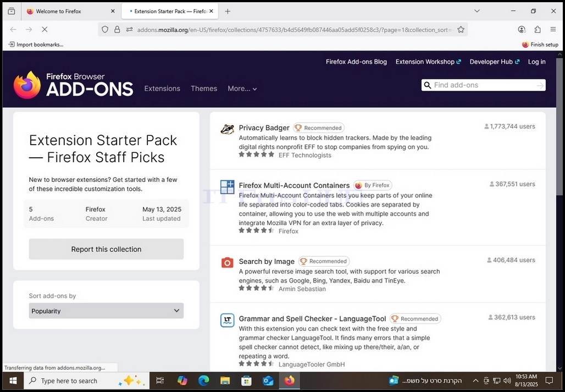Show site security lock information
Screen dimensions: 565x392
[x=117, y=30]
